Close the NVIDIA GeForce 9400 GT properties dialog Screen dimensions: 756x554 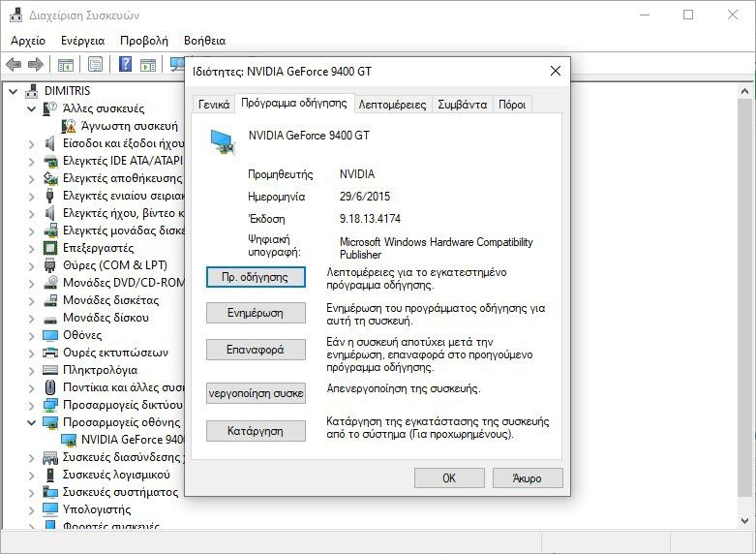point(556,72)
